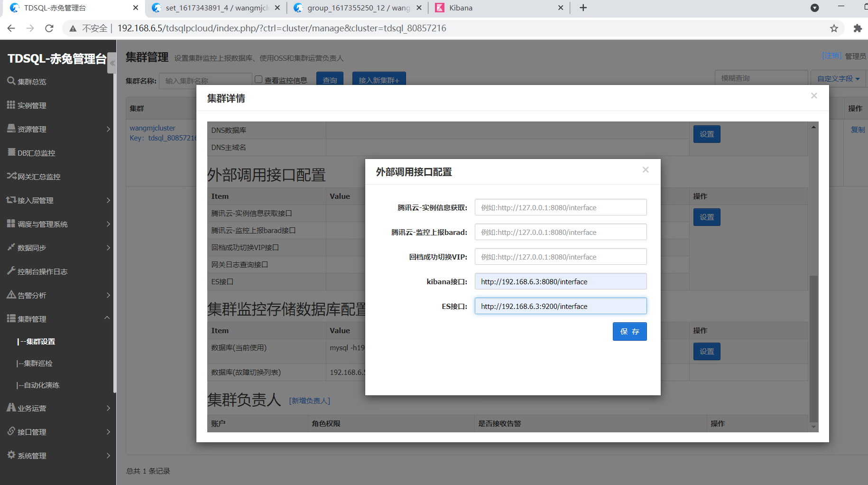Expand the 资源管理 menu
The width and height of the screenshot is (868, 485).
coord(34,129)
